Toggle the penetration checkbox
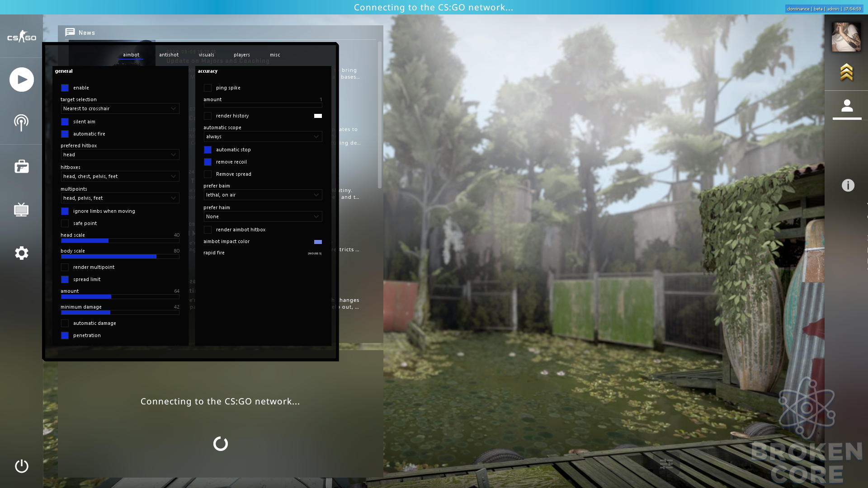This screenshot has height=488, width=868. click(65, 335)
